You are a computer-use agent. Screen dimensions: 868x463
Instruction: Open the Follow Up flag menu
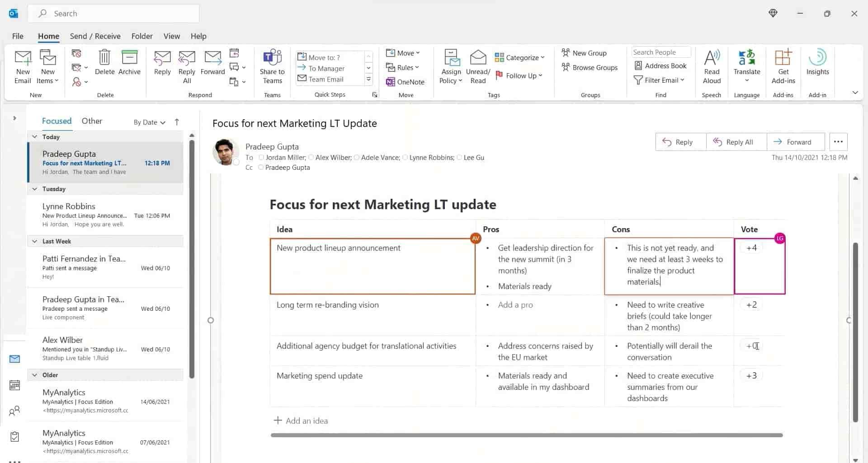tap(519, 75)
